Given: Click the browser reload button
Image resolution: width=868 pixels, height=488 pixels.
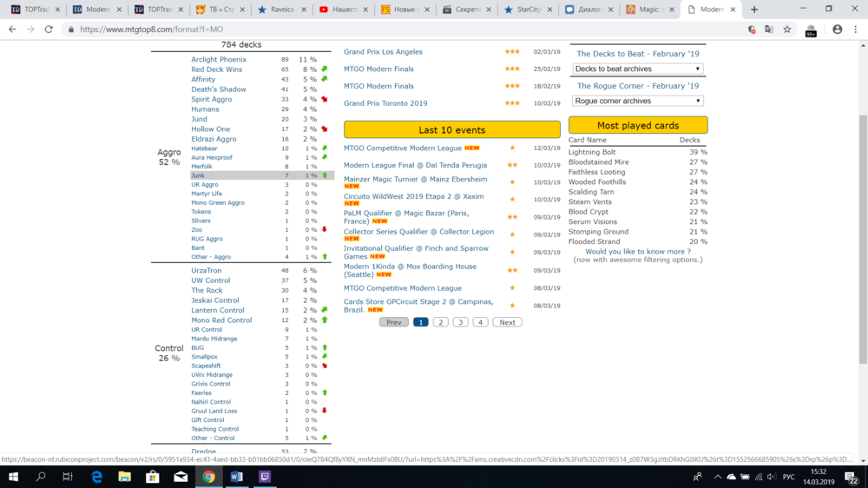Looking at the screenshot, I should (x=49, y=29).
